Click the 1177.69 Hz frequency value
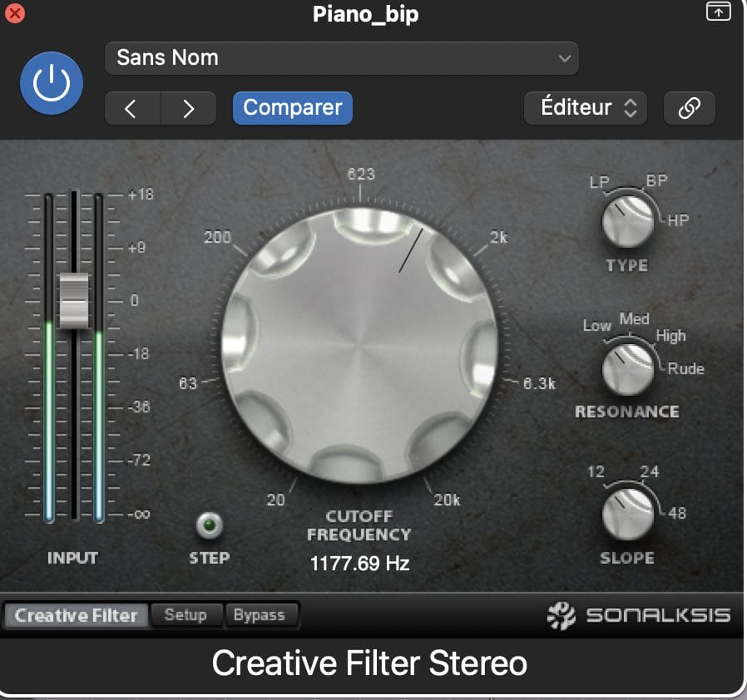The height and width of the screenshot is (700, 747). (x=359, y=564)
